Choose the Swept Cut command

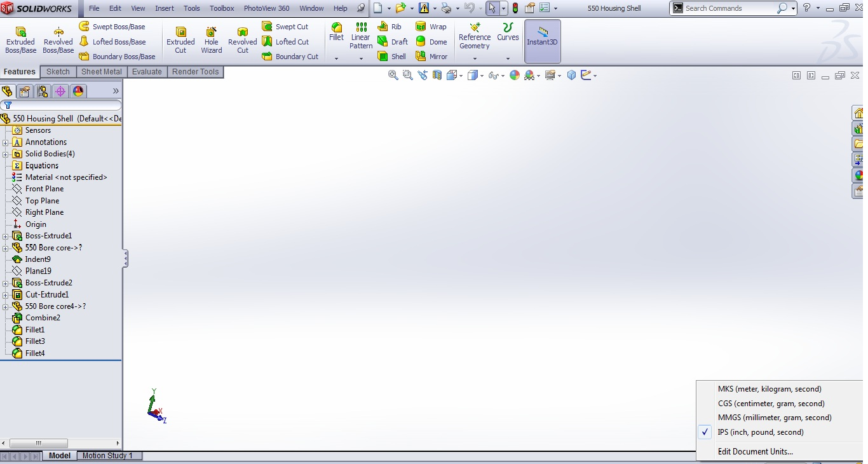coord(285,27)
